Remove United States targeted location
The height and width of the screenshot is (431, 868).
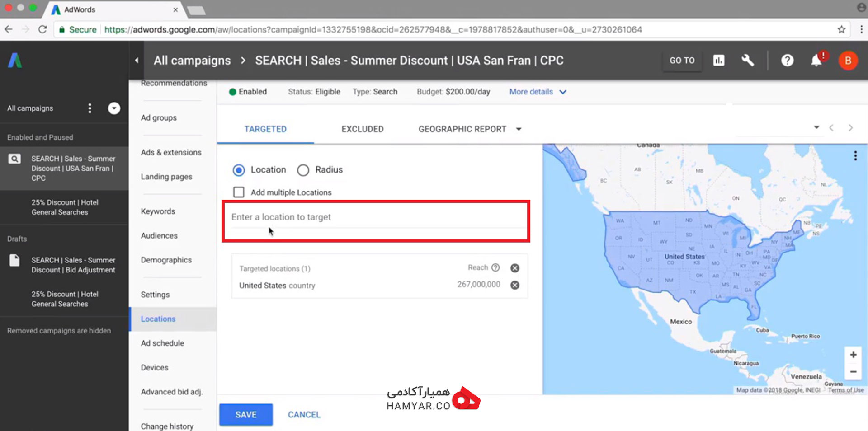[515, 285]
